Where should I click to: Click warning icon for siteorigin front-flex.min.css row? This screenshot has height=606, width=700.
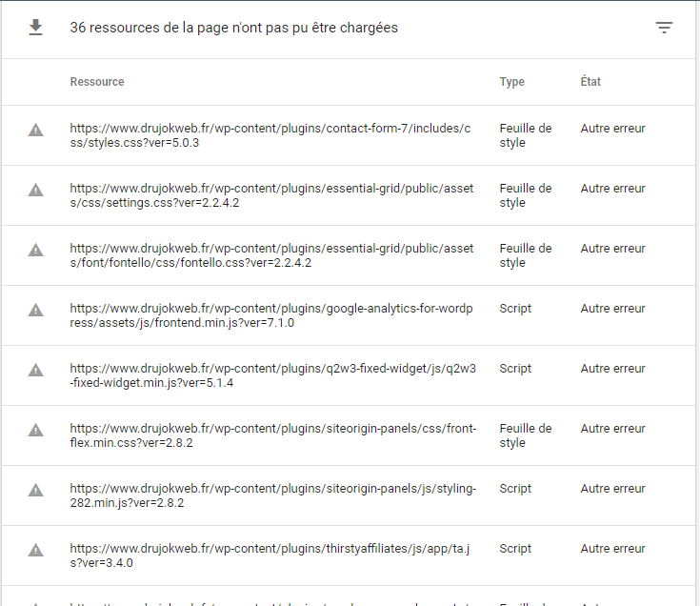tap(36, 430)
